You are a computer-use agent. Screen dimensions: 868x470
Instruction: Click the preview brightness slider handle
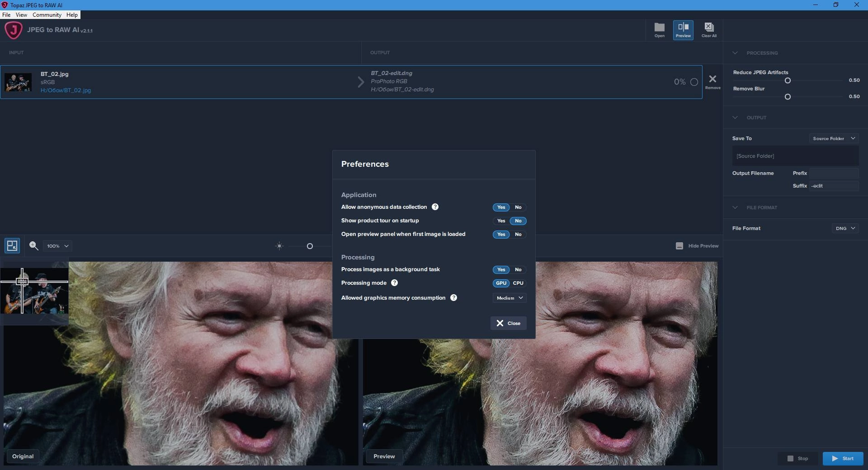pyautogui.click(x=310, y=246)
